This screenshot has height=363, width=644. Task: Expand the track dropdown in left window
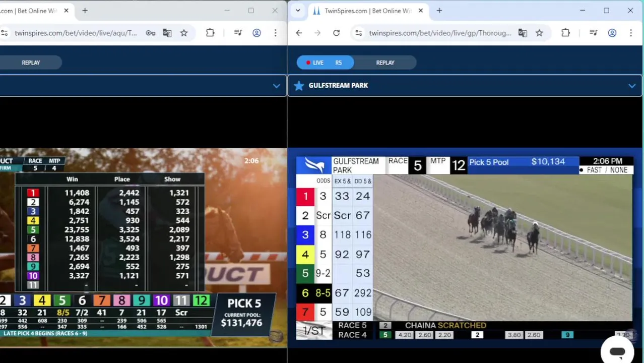click(x=276, y=86)
